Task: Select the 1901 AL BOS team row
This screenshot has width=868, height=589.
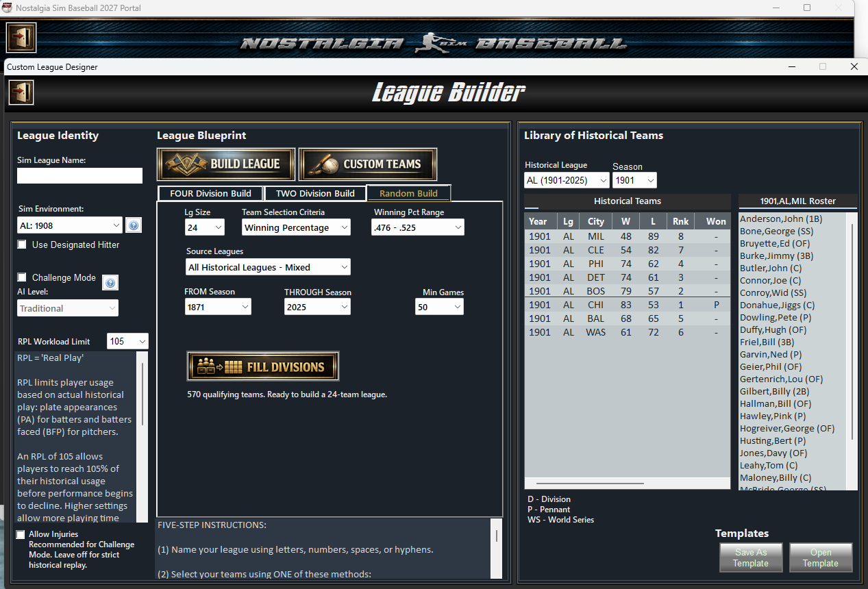Action: 628,291
